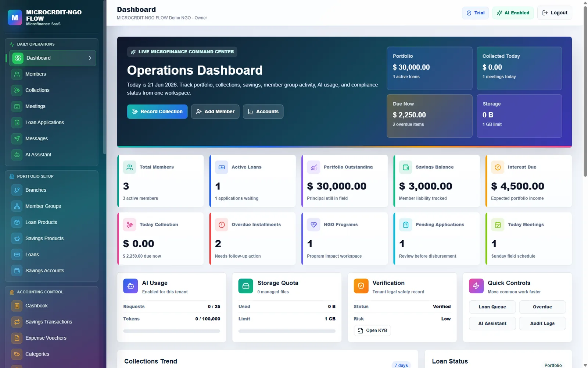Expand the Dashboard chevron arrow
This screenshot has width=588, height=368.
tap(90, 58)
